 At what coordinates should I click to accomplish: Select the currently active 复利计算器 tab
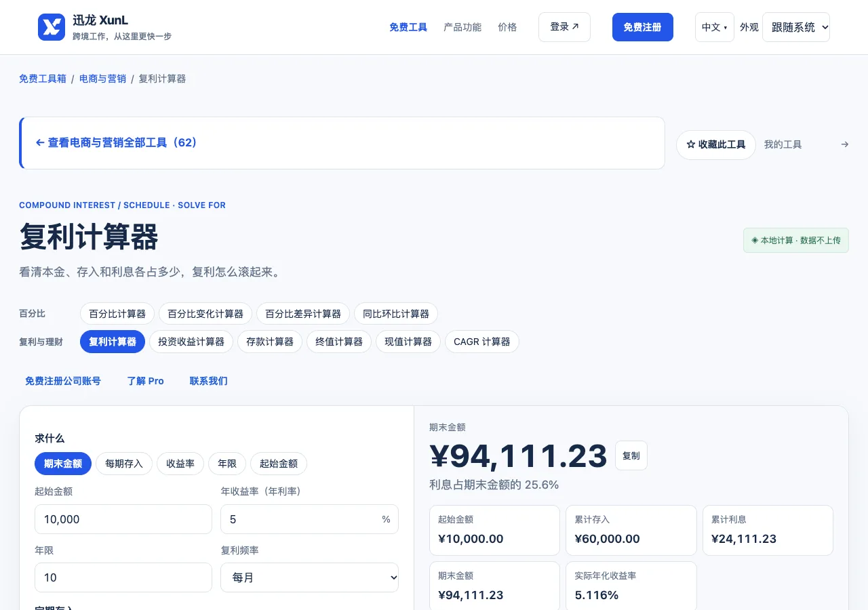(113, 342)
